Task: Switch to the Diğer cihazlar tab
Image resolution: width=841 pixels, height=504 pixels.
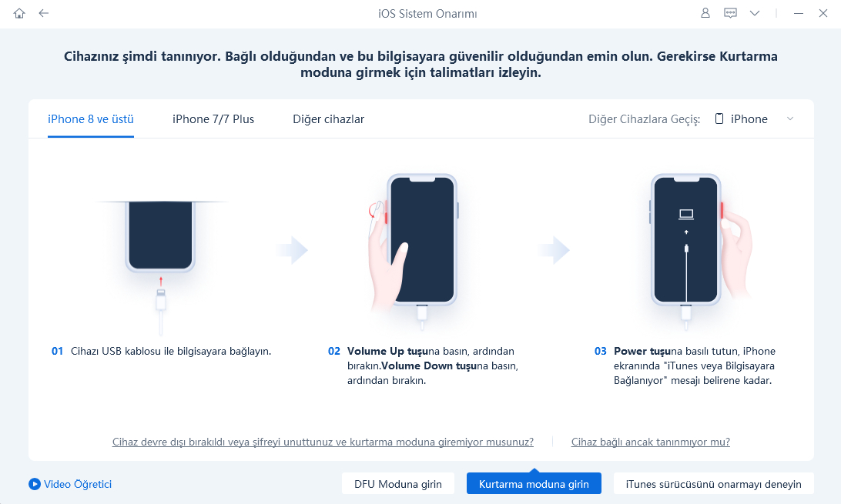Action: point(328,119)
